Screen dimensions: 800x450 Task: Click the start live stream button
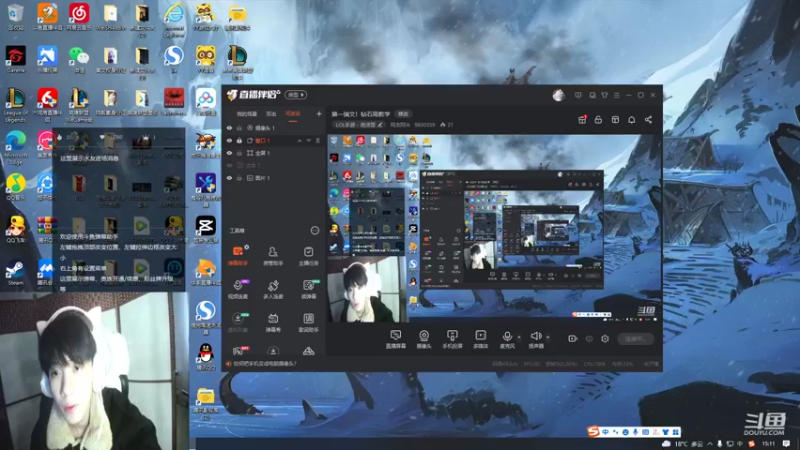pyautogui.click(x=635, y=338)
